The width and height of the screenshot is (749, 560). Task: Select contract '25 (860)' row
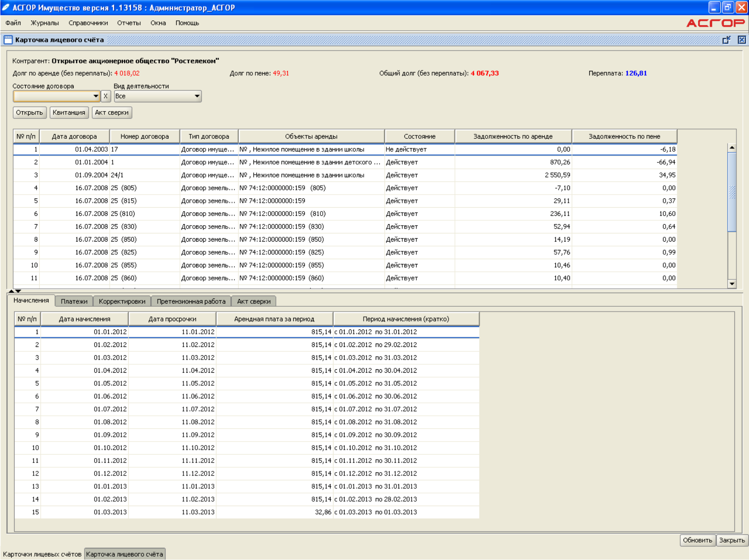pos(345,278)
